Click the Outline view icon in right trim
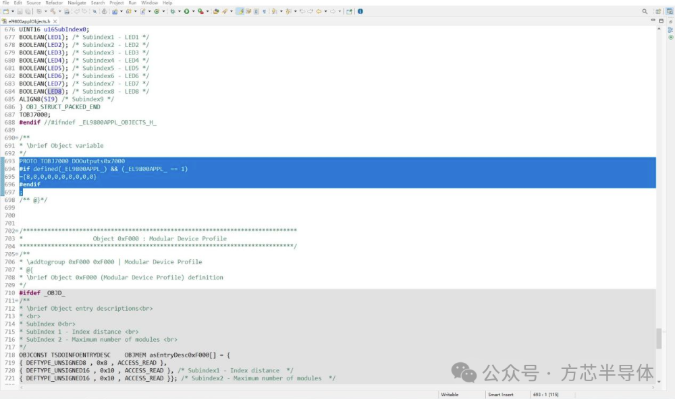 pyautogui.click(x=670, y=30)
